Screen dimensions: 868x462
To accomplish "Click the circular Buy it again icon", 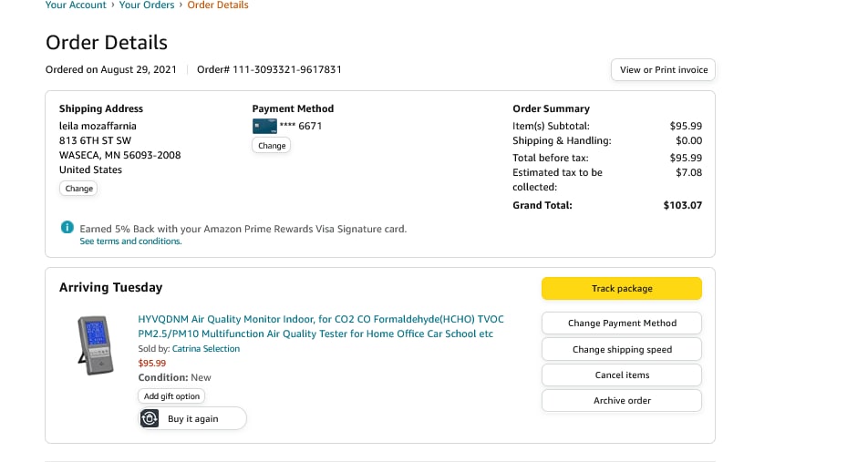I will click(150, 418).
